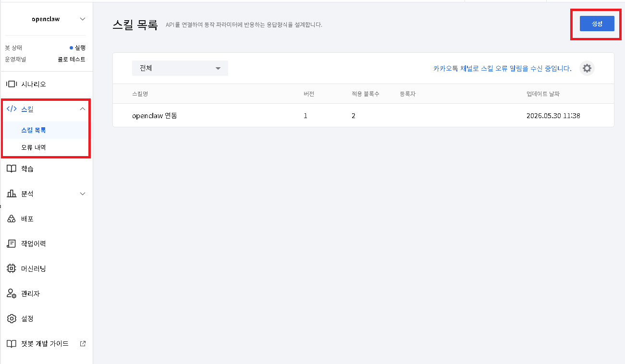
Task: Select the 관리자 user icon
Action: (12, 293)
